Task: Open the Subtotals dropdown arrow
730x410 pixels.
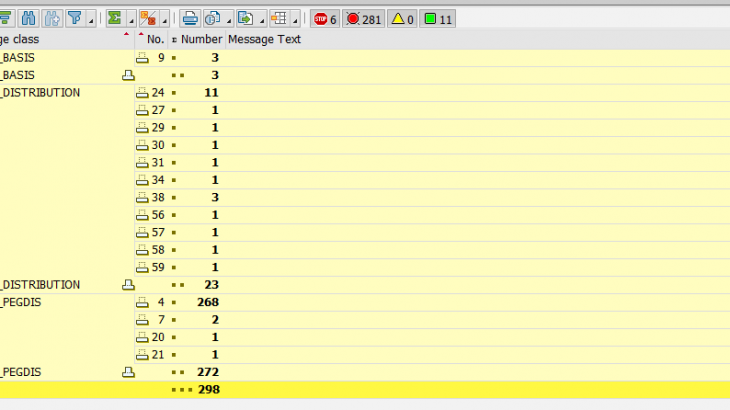Action: tap(164, 20)
